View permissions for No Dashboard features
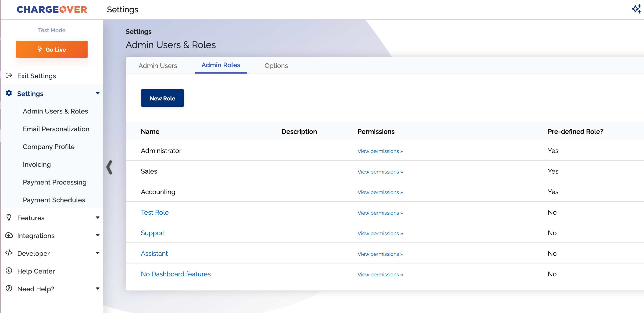The height and width of the screenshot is (313, 644). click(x=380, y=274)
